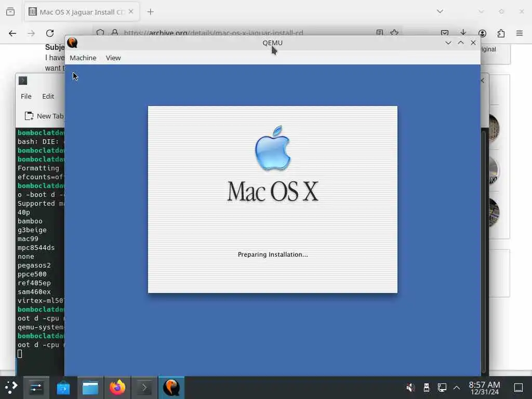532x399 pixels.
Task: Open the Firefox downloads panel
Action: (x=463, y=33)
